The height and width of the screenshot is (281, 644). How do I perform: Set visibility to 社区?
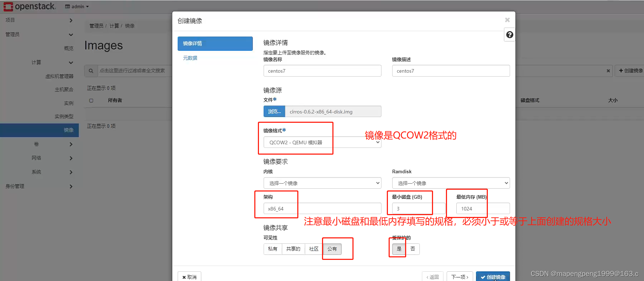(x=314, y=249)
